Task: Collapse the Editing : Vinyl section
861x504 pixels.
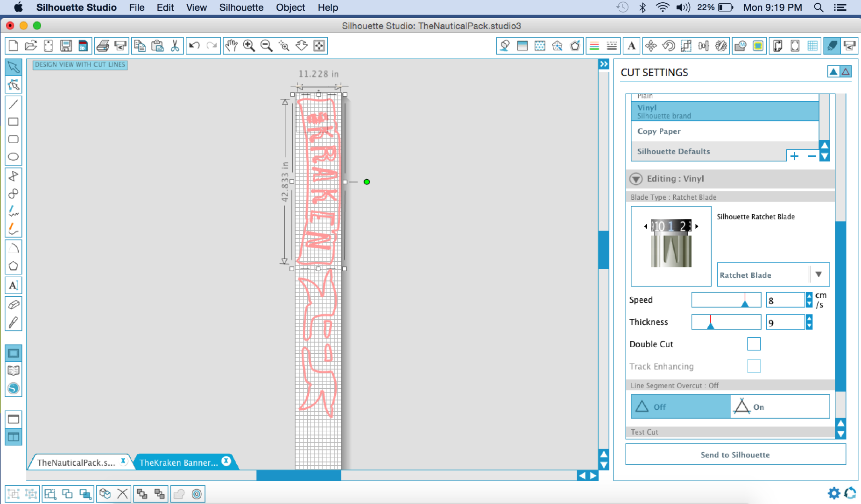Action: pos(636,179)
